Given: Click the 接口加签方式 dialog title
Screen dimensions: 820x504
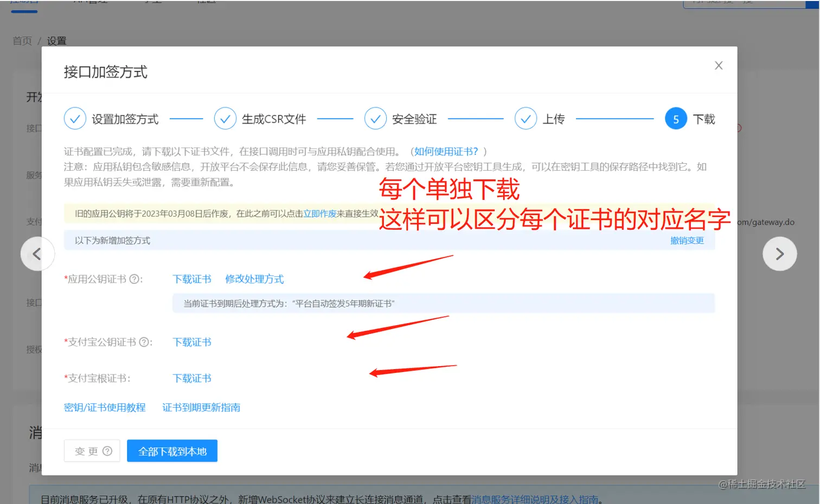Looking at the screenshot, I should [105, 72].
